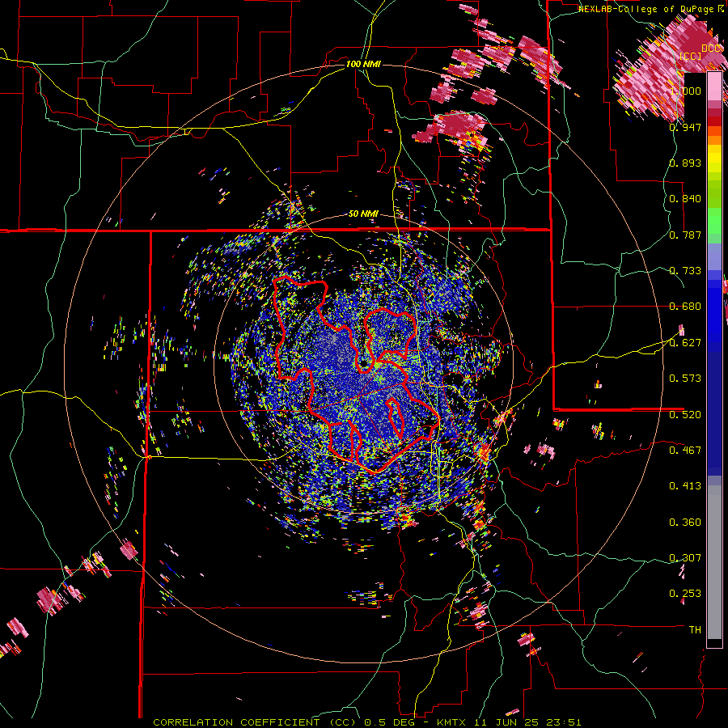Click the [CC] label above the color scale

[x=690, y=56]
